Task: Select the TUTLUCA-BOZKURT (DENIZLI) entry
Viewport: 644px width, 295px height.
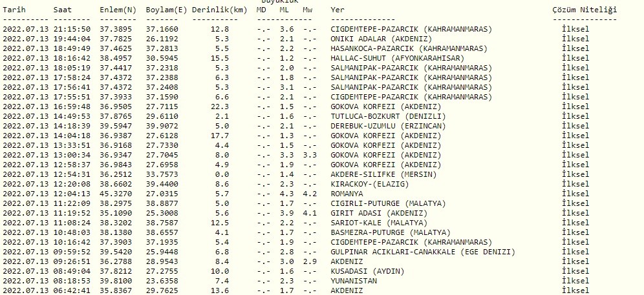Action: [x=387, y=116]
